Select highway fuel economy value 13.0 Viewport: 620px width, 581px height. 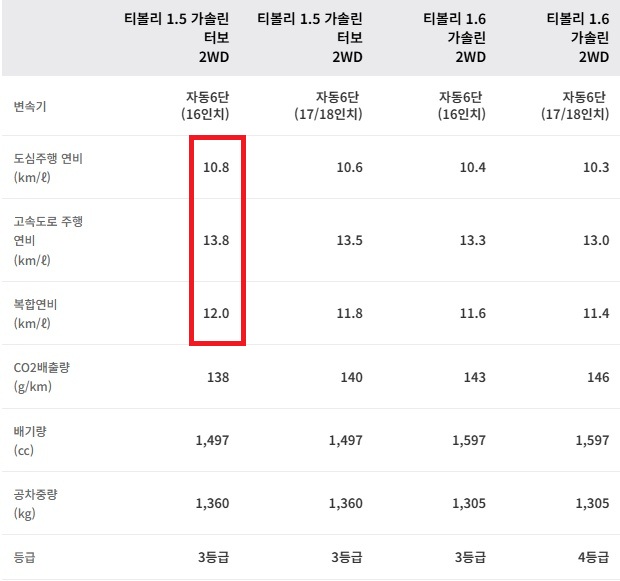pos(596,240)
